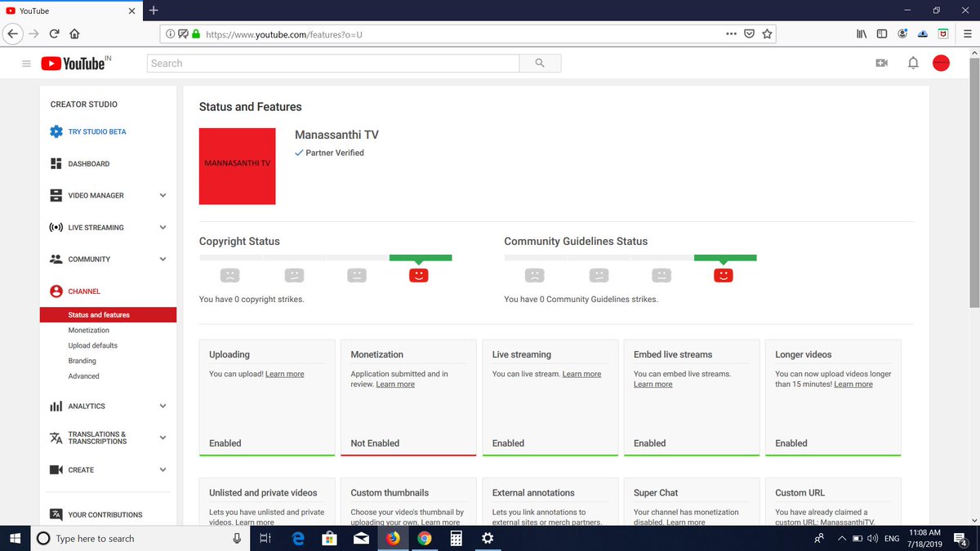Expand the Video Manager section
The width and height of the screenshot is (980, 551).
pyautogui.click(x=163, y=196)
